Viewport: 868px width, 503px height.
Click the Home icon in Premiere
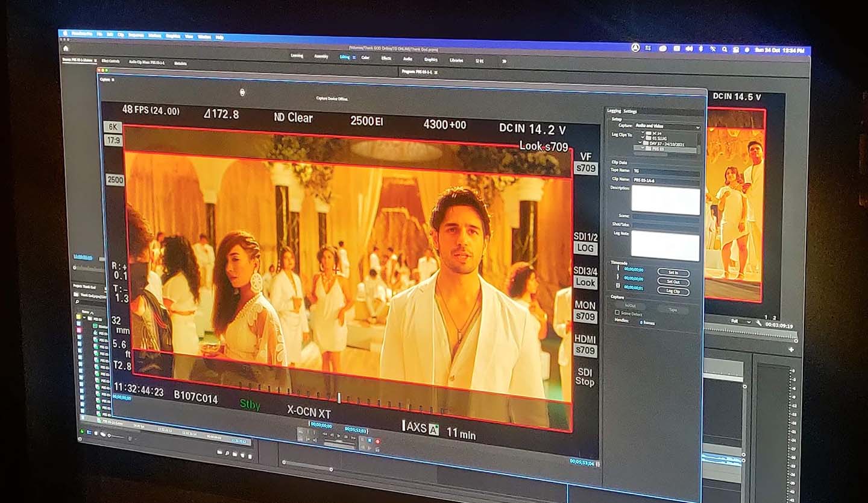[66, 48]
